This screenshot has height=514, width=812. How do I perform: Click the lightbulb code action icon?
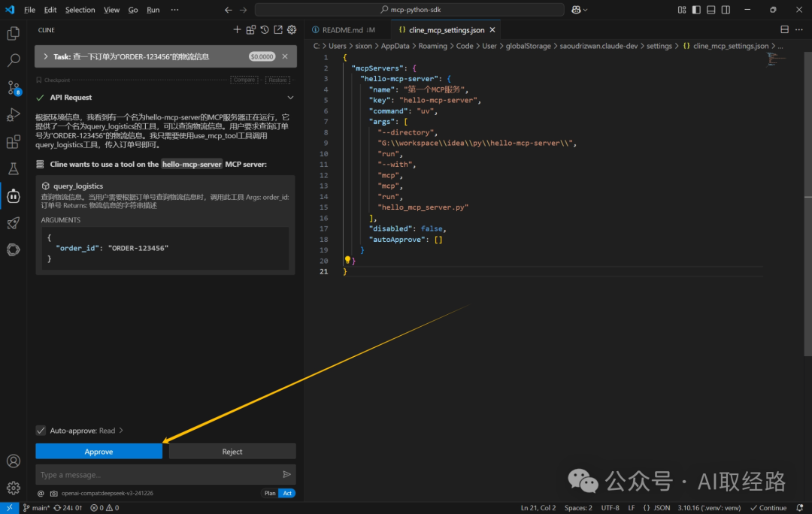pos(347,260)
